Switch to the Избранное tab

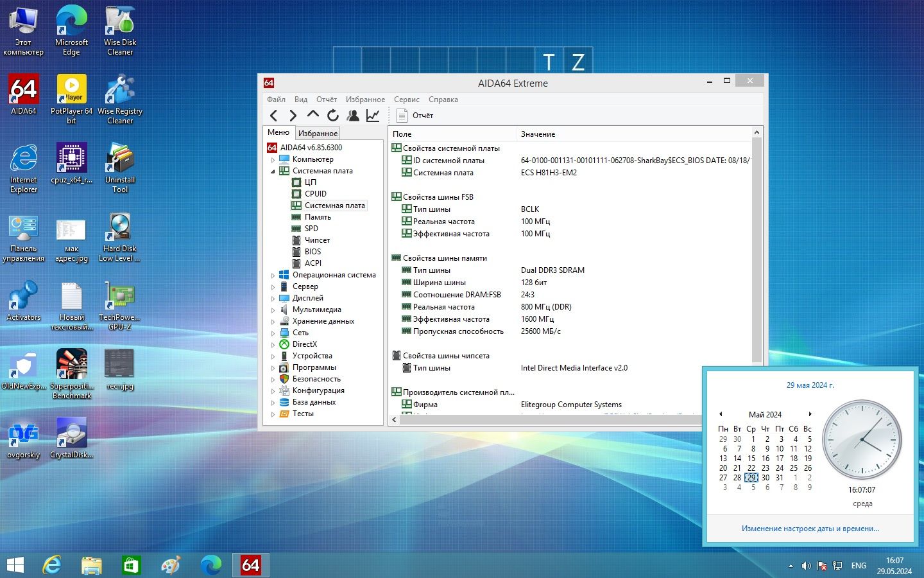(318, 134)
